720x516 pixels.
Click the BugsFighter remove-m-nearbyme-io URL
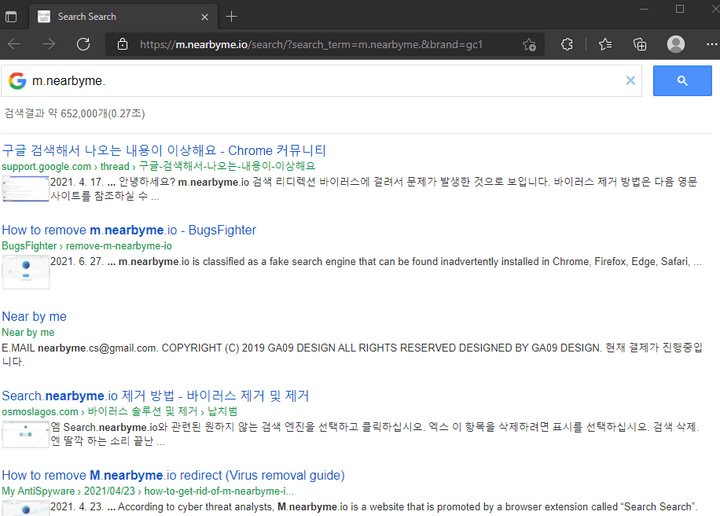87,246
